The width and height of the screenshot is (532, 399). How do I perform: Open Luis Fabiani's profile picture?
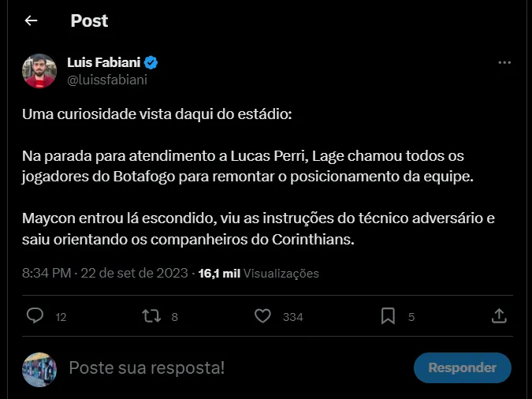(39, 71)
